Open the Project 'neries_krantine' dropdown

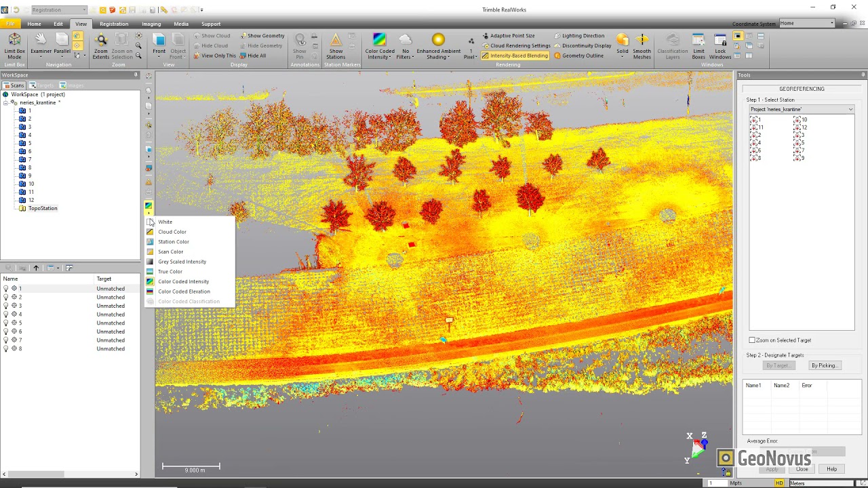802,109
